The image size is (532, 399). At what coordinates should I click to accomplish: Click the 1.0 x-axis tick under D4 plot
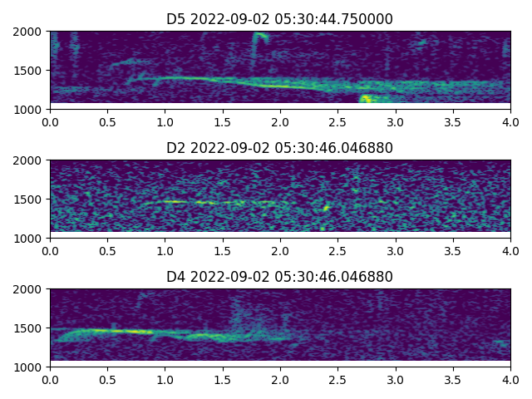(165, 379)
